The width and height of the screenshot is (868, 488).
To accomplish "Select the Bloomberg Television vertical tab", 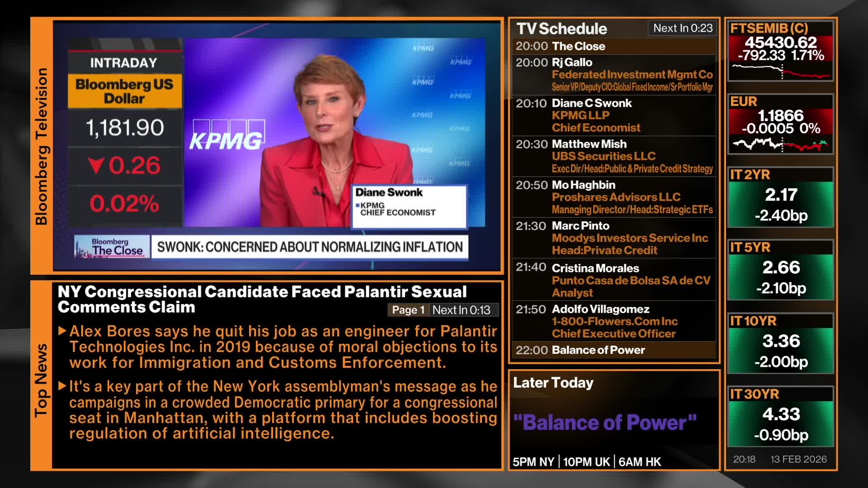I will coord(41,146).
